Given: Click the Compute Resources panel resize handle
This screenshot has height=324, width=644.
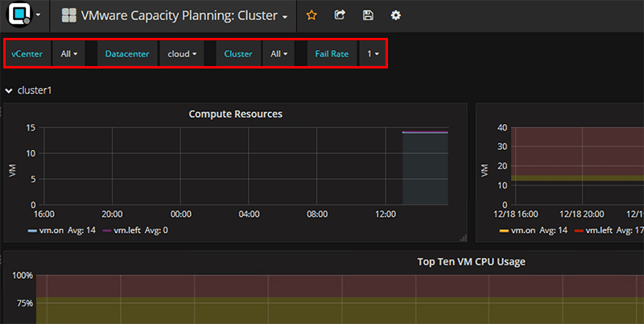Looking at the screenshot, I should click(464, 238).
